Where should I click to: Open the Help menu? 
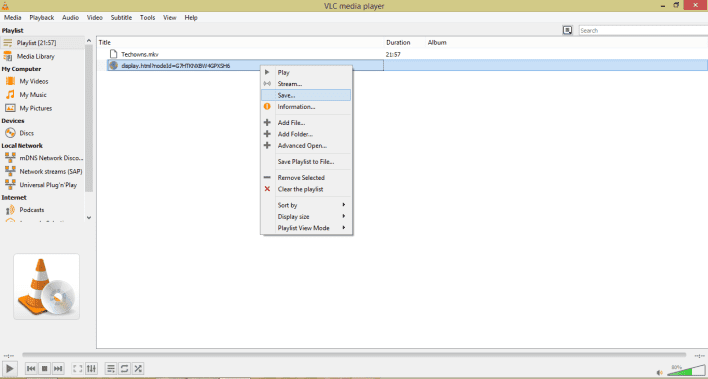[x=191, y=18]
